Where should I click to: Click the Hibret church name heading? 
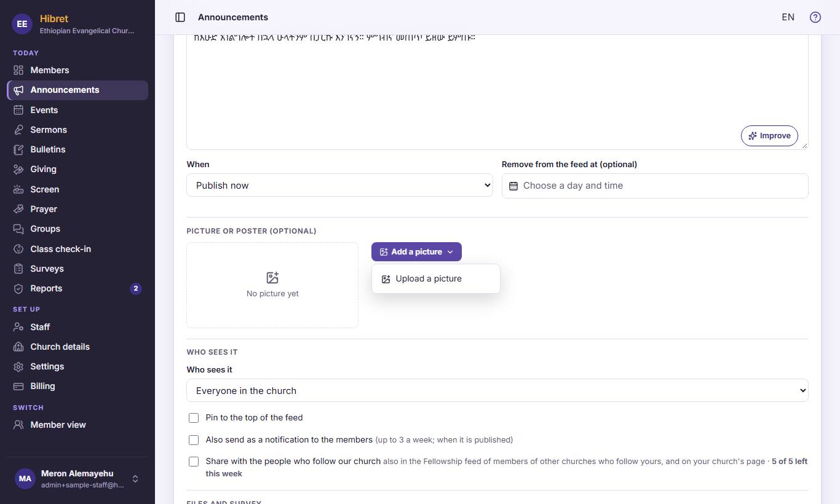pos(54,18)
